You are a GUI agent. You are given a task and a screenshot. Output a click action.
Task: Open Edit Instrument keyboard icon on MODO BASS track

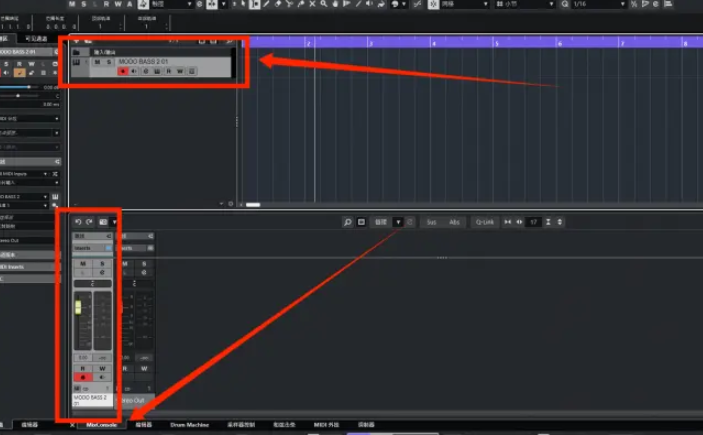pyautogui.click(x=157, y=71)
